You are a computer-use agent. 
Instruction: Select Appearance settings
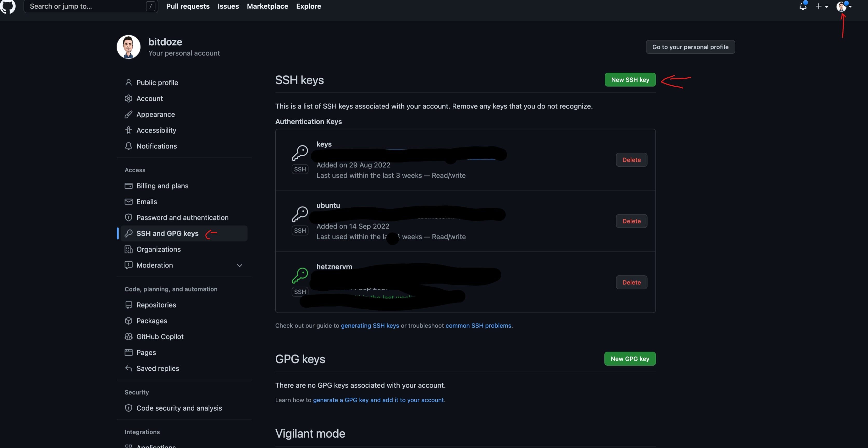156,114
